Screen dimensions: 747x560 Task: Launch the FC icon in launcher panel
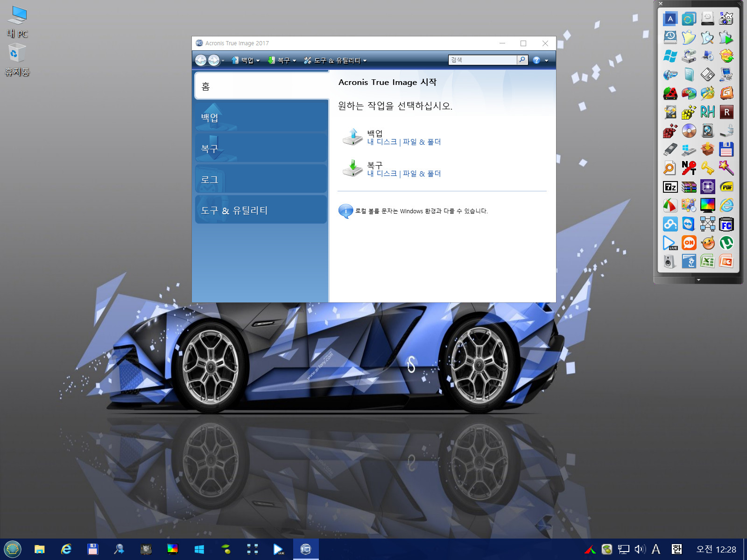coord(726,224)
